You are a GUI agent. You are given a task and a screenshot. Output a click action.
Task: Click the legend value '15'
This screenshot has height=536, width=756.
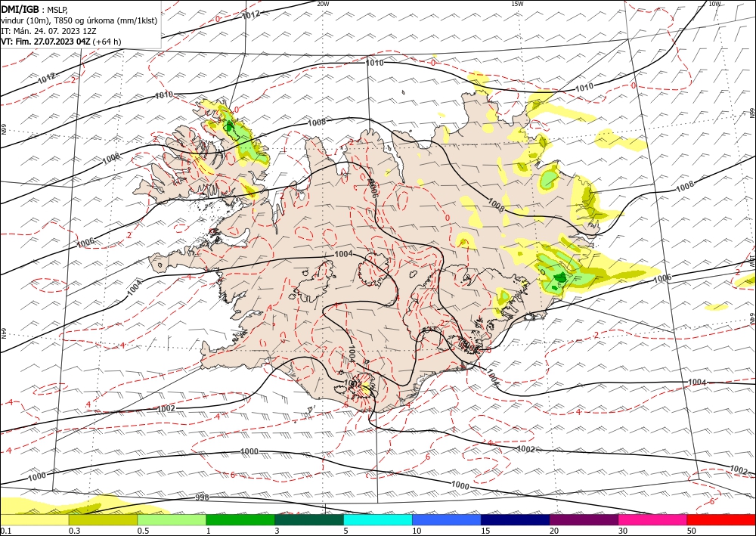coord(485,531)
